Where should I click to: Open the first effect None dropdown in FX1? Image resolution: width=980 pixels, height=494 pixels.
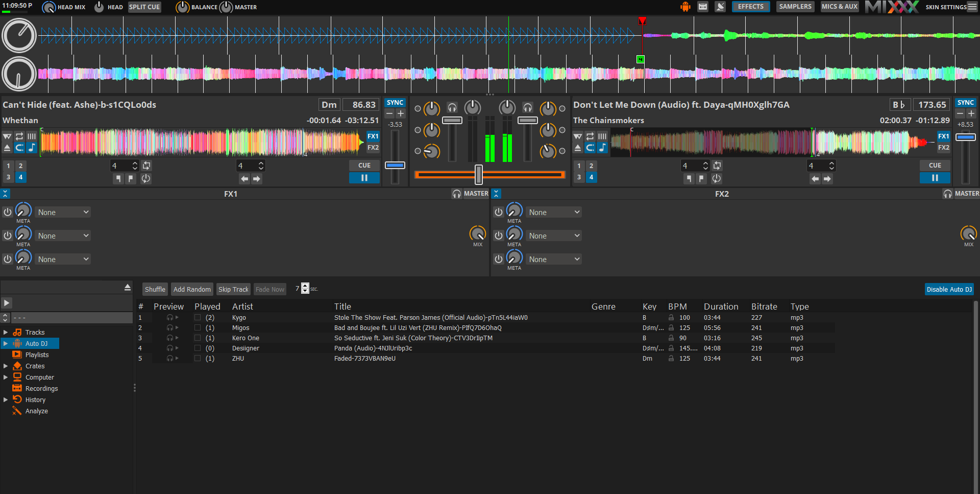click(x=63, y=212)
